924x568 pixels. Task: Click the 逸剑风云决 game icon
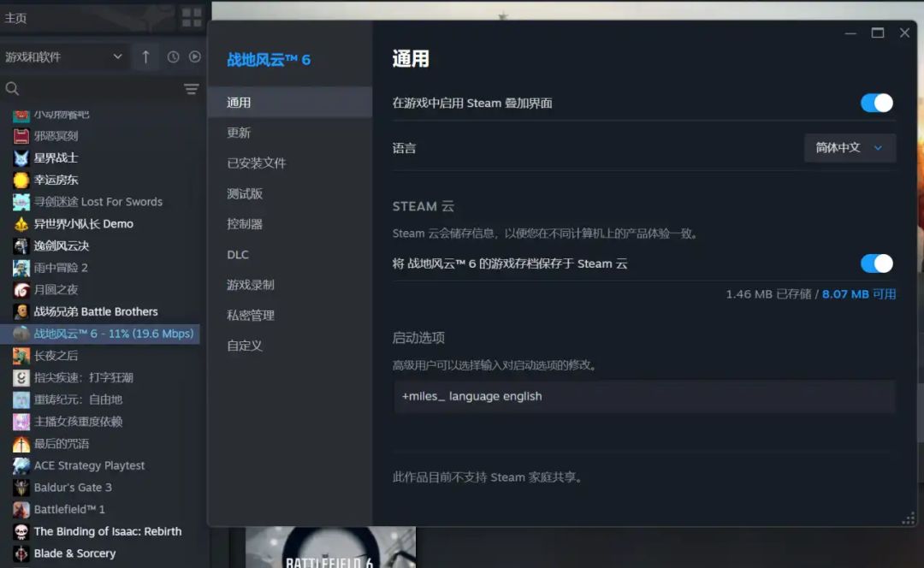(21, 246)
